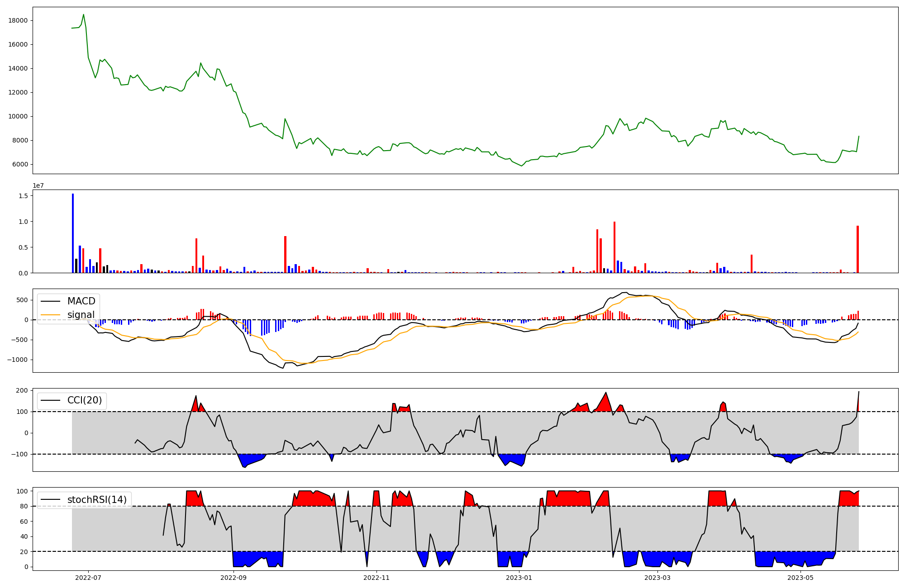Click the tallest blue volume bar
This screenshot has height=588, width=905.
tap(73, 233)
